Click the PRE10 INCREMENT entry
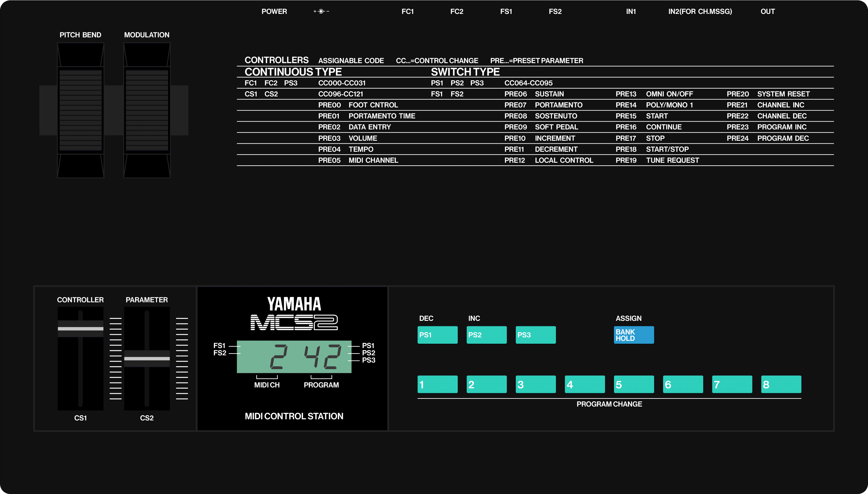868x494 pixels. (540, 138)
